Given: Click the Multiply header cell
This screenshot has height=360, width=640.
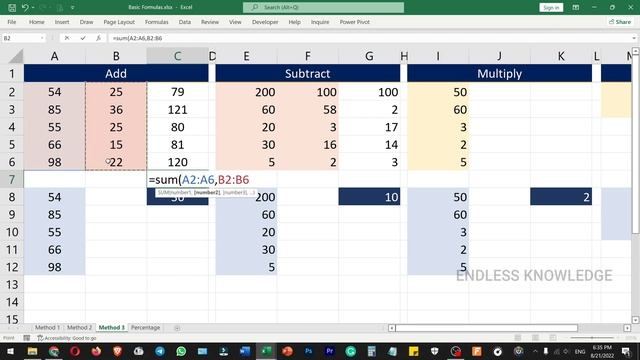Looking at the screenshot, I should [500, 73].
